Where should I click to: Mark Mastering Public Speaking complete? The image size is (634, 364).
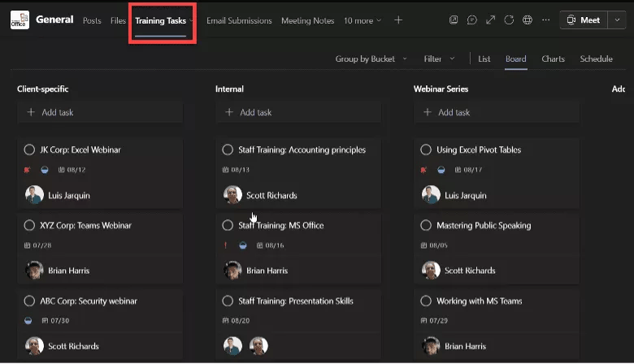pyautogui.click(x=426, y=225)
